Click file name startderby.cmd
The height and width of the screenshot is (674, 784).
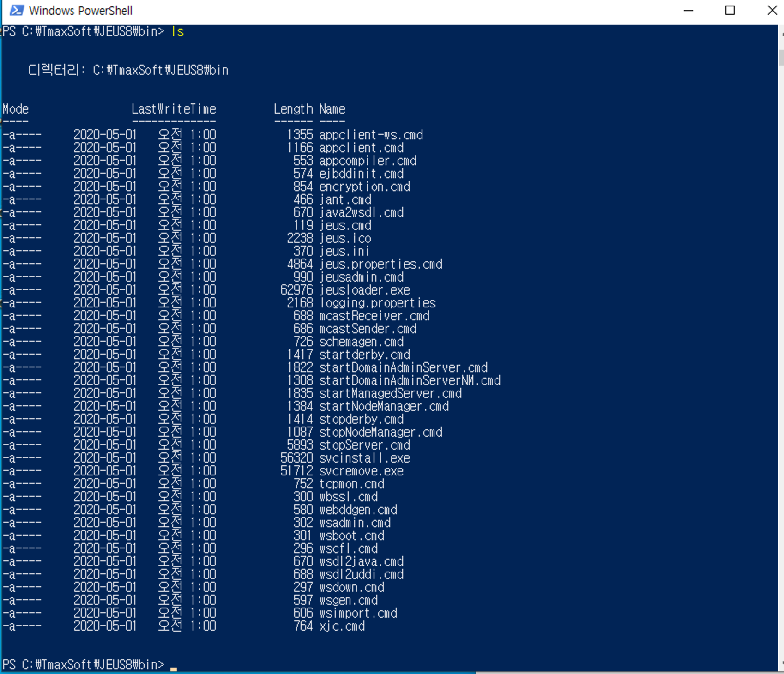[365, 355]
